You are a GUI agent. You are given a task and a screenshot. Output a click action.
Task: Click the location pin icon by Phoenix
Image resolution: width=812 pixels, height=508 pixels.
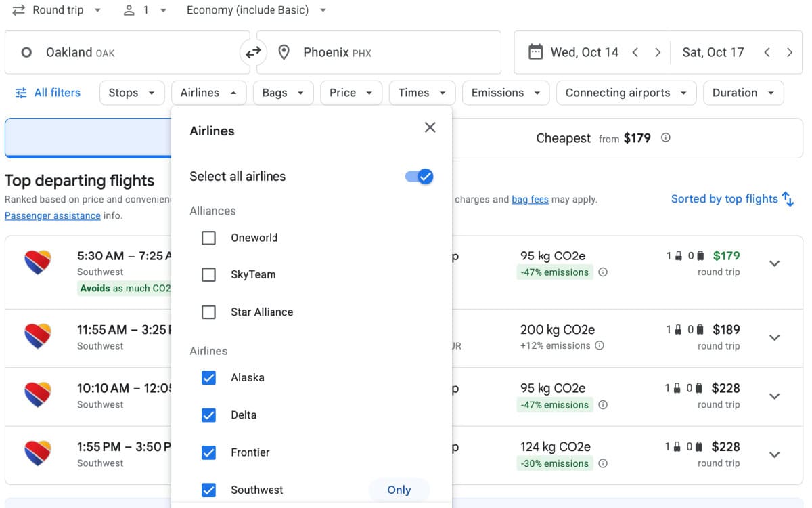(x=284, y=52)
